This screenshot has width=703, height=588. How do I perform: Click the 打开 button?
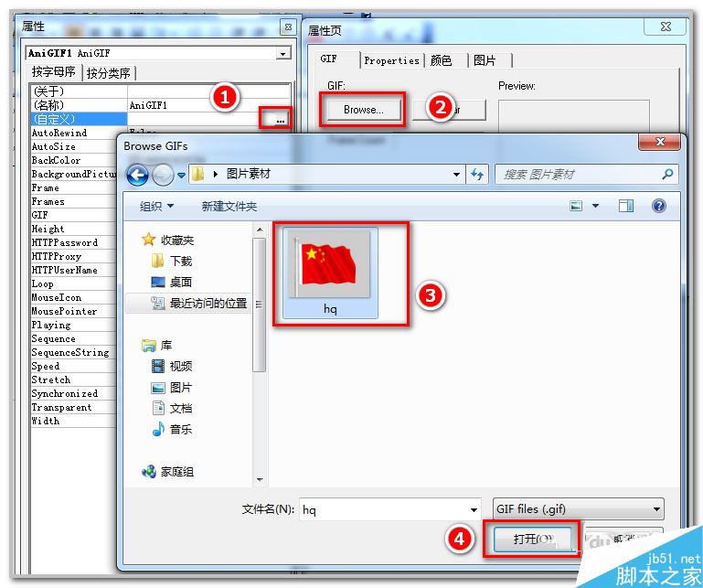(x=533, y=539)
